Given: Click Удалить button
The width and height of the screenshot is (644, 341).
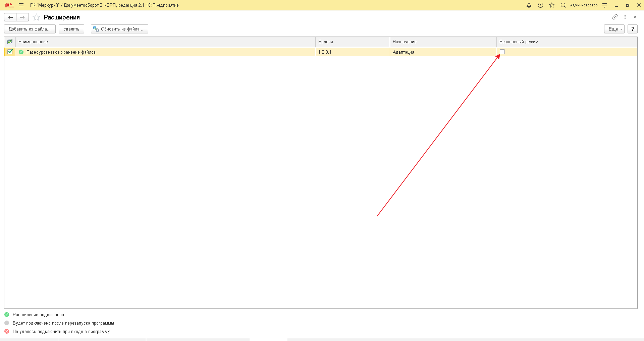Looking at the screenshot, I should (71, 29).
